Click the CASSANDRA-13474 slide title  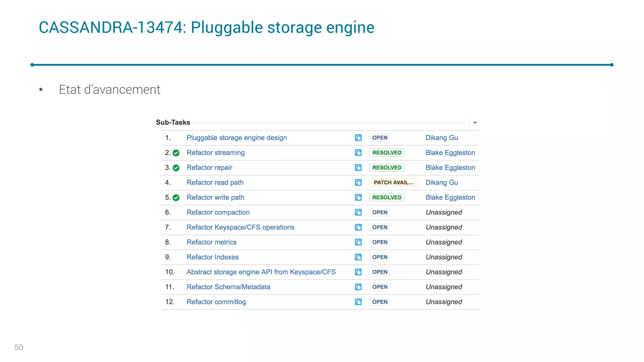coord(207,28)
